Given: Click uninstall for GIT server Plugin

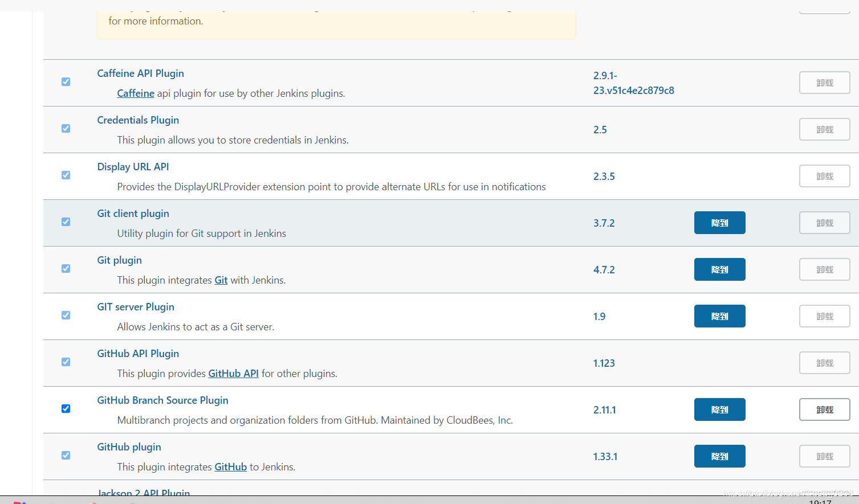Looking at the screenshot, I should 825,316.
